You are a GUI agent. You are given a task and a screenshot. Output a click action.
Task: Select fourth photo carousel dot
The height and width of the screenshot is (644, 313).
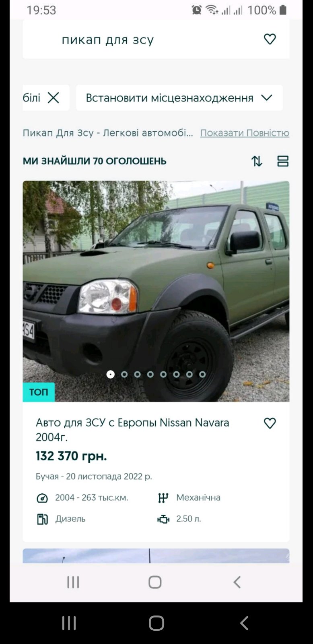coord(150,374)
